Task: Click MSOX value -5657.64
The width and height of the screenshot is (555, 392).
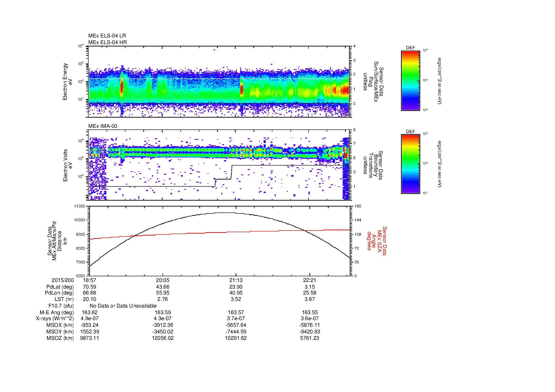Action: (x=236, y=325)
